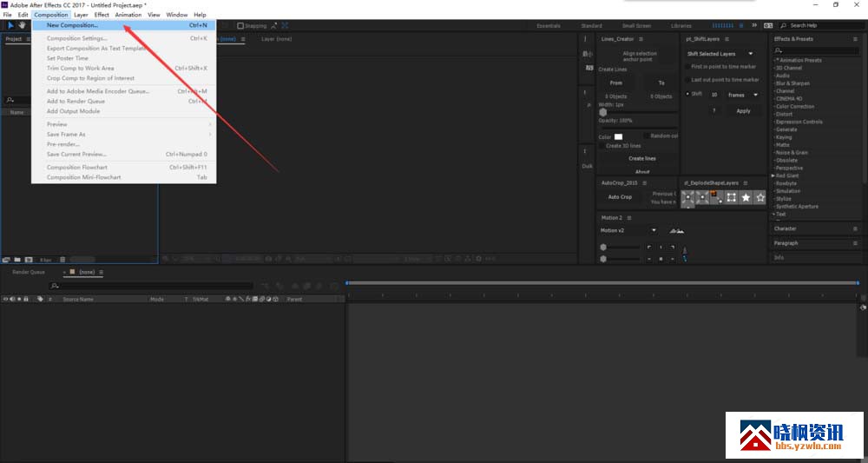
Task: Click the To button in Lines_Creator
Action: point(661,83)
